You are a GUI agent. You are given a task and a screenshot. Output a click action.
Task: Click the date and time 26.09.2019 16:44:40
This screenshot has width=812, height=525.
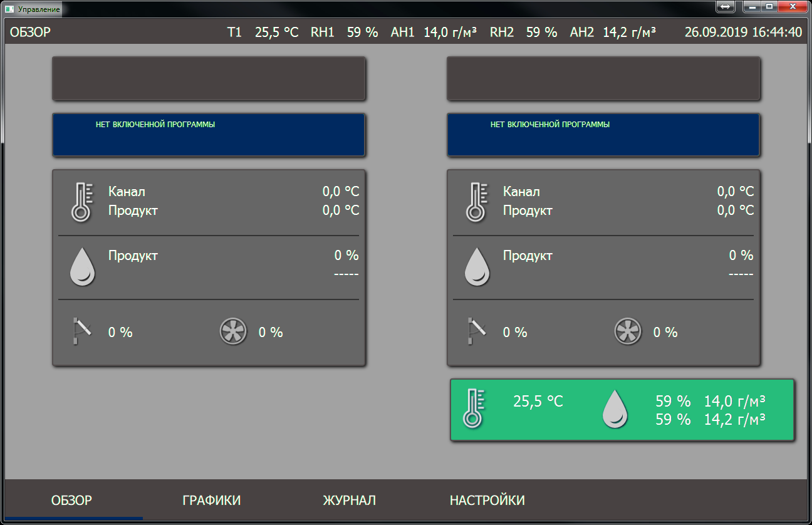tap(743, 33)
